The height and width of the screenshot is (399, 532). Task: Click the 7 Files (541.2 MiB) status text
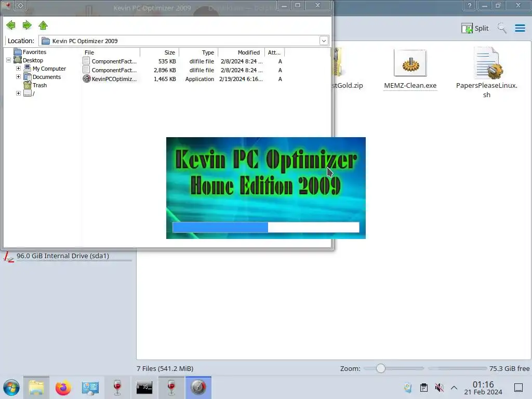tap(165, 368)
